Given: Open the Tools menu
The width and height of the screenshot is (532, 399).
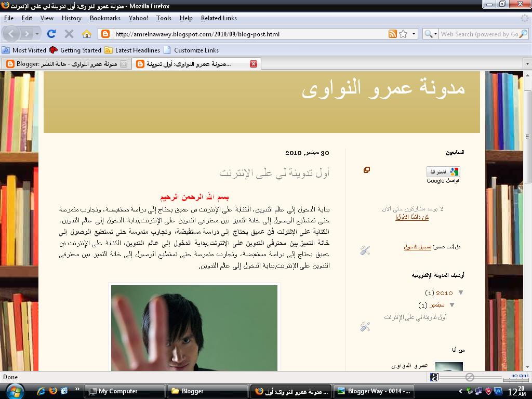Looking at the screenshot, I should [x=164, y=18].
